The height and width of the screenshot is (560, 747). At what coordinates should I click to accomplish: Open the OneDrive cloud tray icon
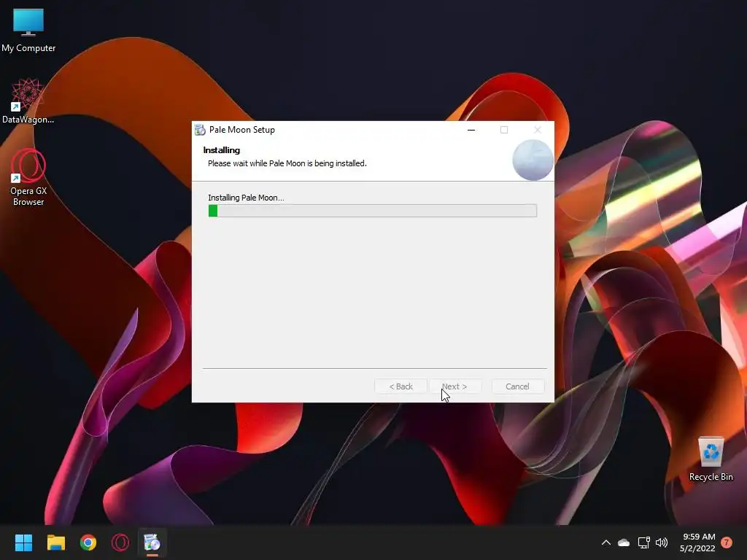pyautogui.click(x=624, y=542)
